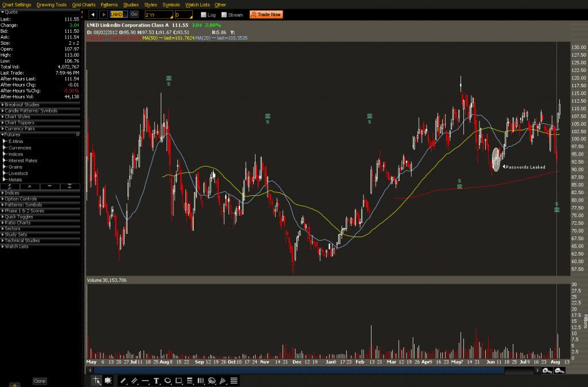Open the Styles menu
This screenshot has width=588, height=387.
[150, 5]
